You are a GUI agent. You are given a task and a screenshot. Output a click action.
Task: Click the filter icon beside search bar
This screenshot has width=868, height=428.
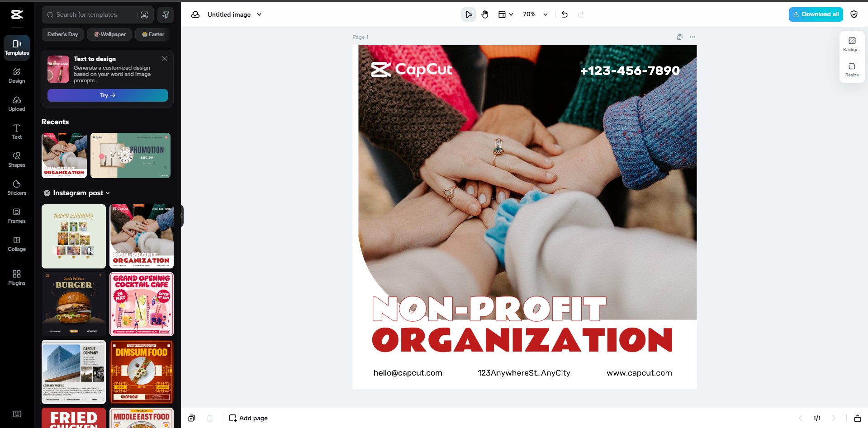[166, 15]
